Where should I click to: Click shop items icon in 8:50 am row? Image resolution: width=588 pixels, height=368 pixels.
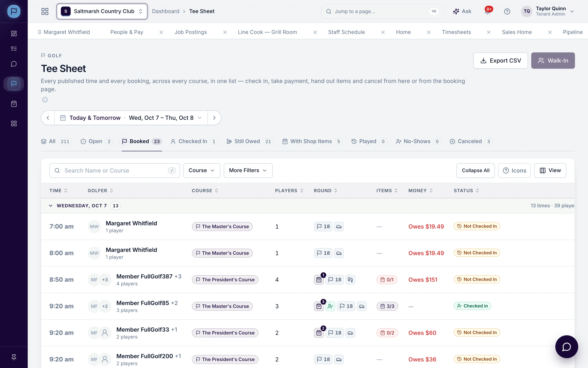click(319, 280)
